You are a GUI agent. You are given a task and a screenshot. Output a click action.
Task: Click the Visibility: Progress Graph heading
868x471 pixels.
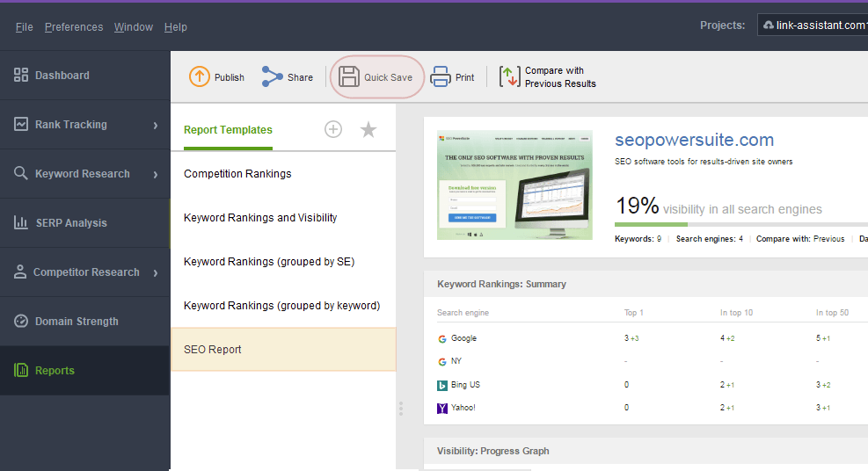(493, 451)
